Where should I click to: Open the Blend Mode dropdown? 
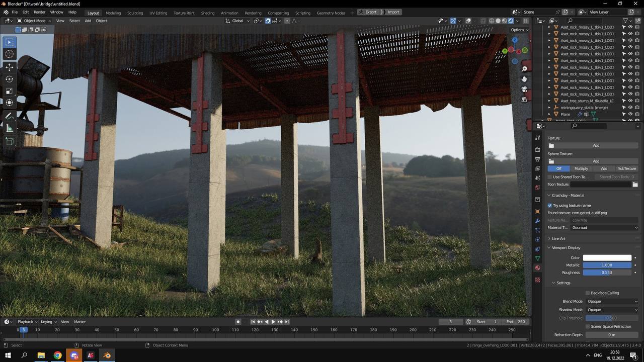(x=612, y=301)
